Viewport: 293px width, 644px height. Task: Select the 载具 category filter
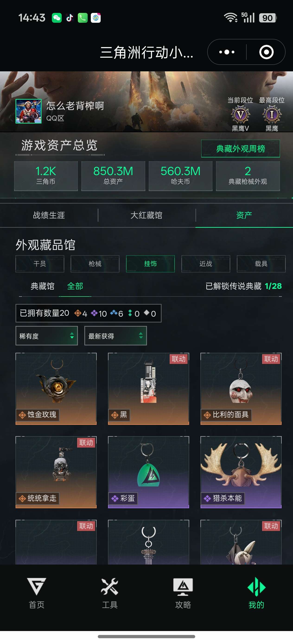click(x=261, y=264)
